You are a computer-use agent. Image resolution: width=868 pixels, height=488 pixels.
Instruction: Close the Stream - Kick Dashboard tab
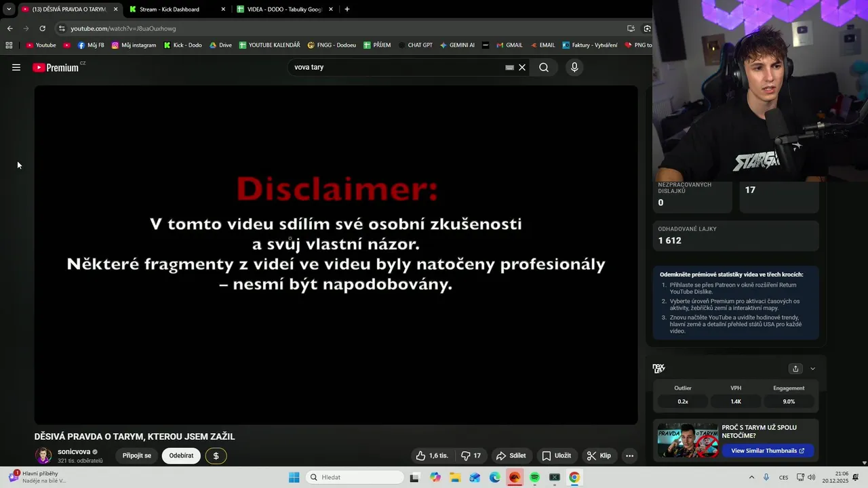[x=223, y=9]
